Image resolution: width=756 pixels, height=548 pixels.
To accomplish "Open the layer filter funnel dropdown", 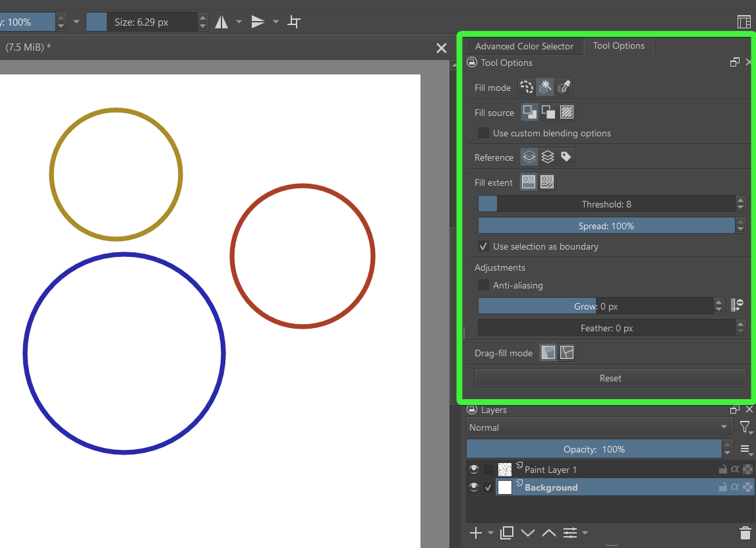I will (745, 427).
